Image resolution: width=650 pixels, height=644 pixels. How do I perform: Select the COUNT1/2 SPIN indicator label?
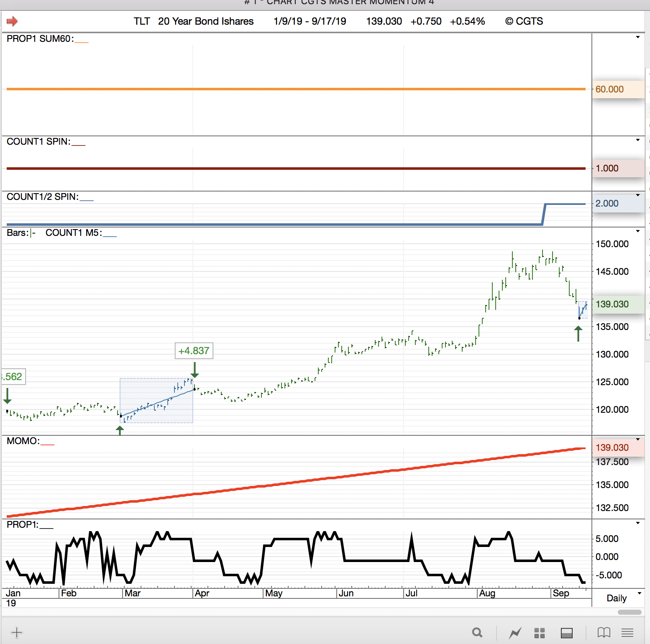click(x=43, y=197)
